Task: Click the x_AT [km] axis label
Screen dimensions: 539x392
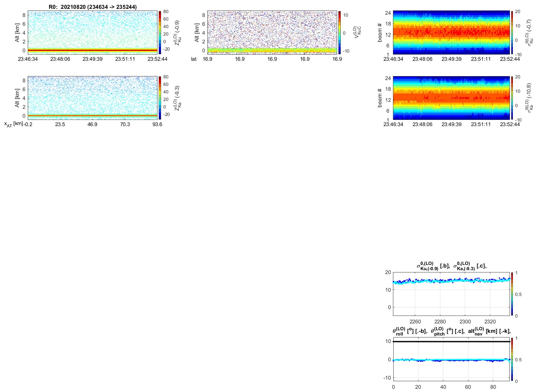Action: click(x=13, y=124)
